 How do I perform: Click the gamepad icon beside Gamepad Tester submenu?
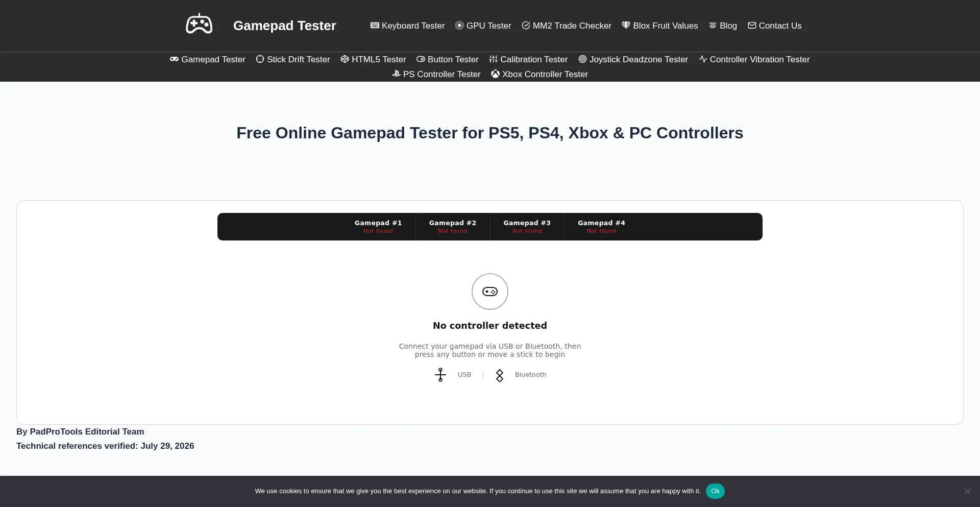(x=174, y=59)
